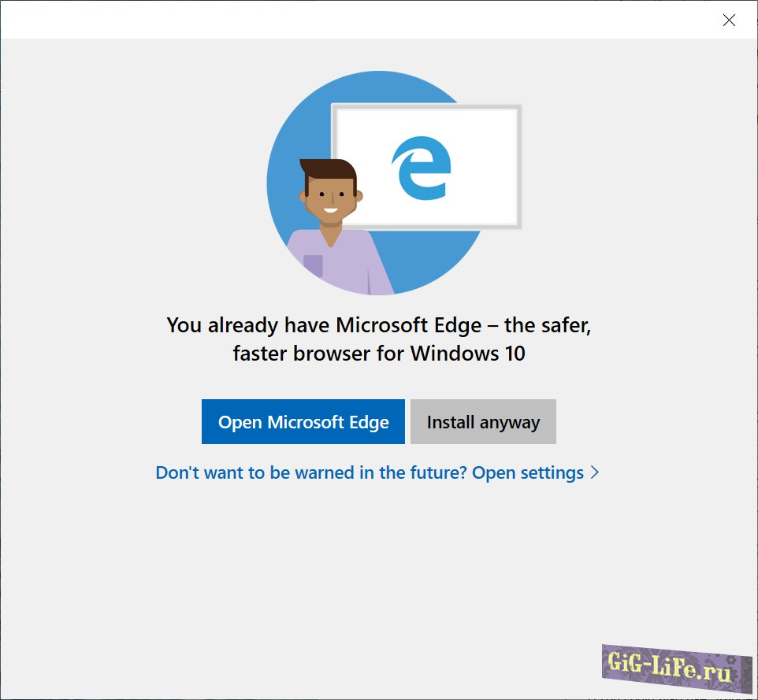758x700 pixels.
Task: Click the 'faster browser for Windows 10' text
Action: (x=378, y=354)
